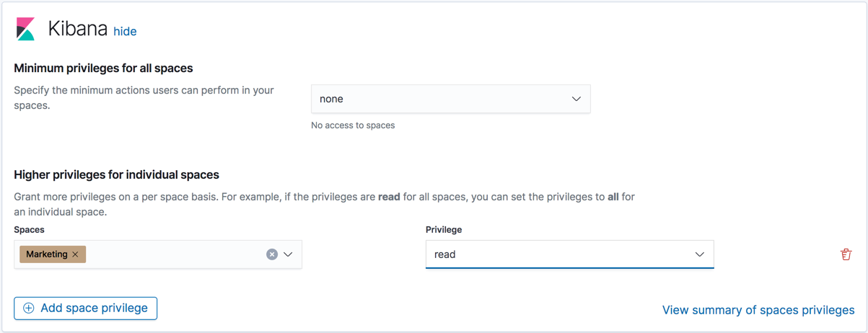Image resolution: width=868 pixels, height=333 pixels.
Task: Click the plus icon on Add space privilege
Action: [x=29, y=308]
